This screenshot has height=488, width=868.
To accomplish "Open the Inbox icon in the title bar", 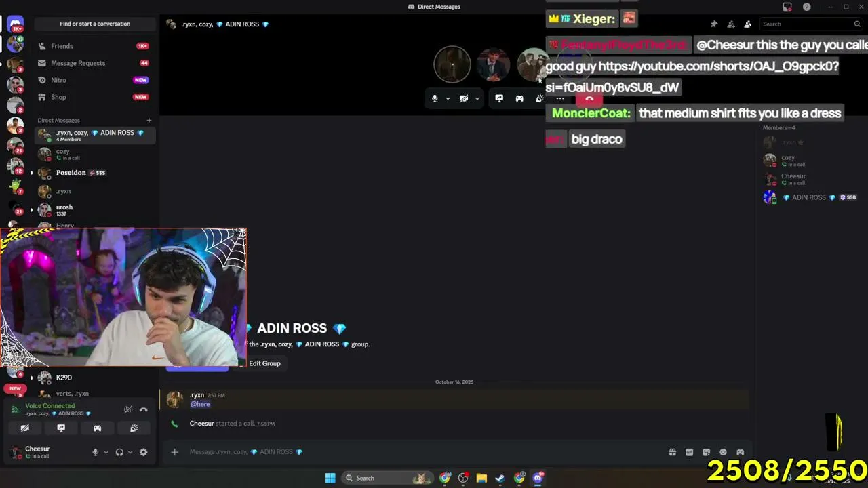I will pyautogui.click(x=787, y=7).
